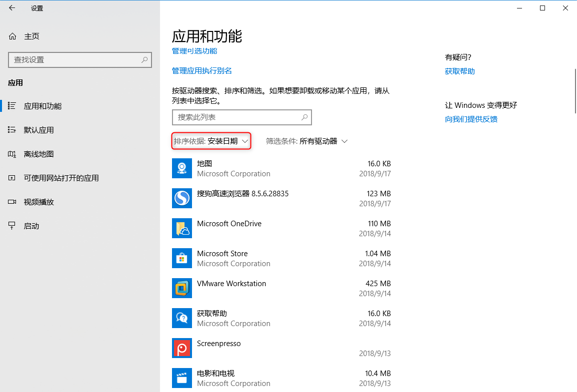Click the vertical scrollbar on the right
This screenshot has height=392, width=577.
coord(575,91)
